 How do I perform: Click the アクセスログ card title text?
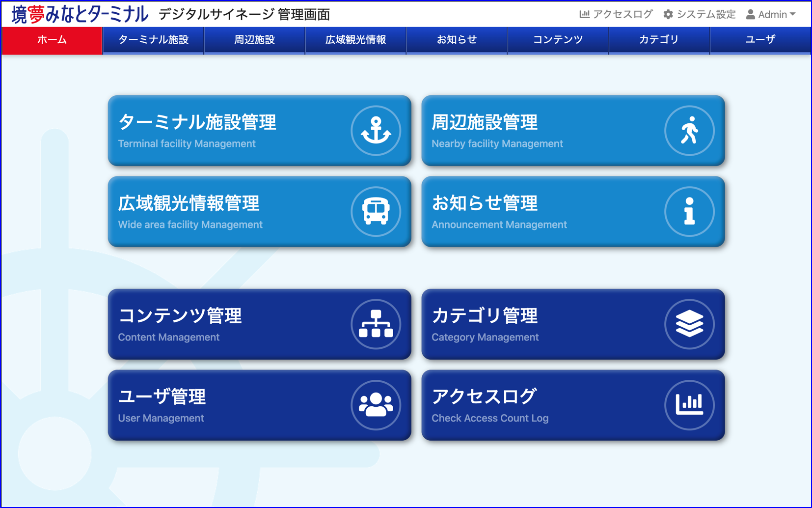[x=484, y=397]
